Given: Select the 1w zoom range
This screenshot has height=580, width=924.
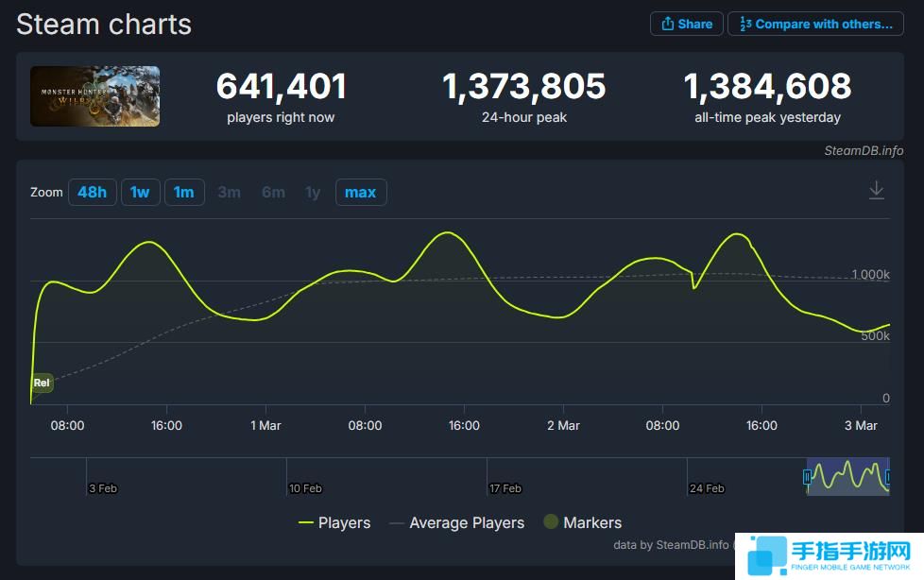Looking at the screenshot, I should [x=140, y=193].
